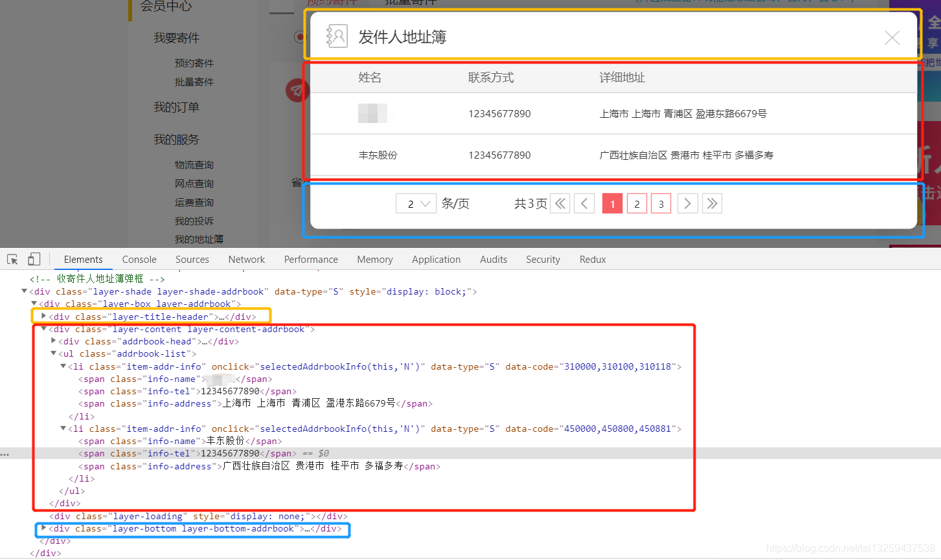This screenshot has height=560, width=941.
Task: Collapse the li node with data-code 310000
Action: [x=63, y=366]
